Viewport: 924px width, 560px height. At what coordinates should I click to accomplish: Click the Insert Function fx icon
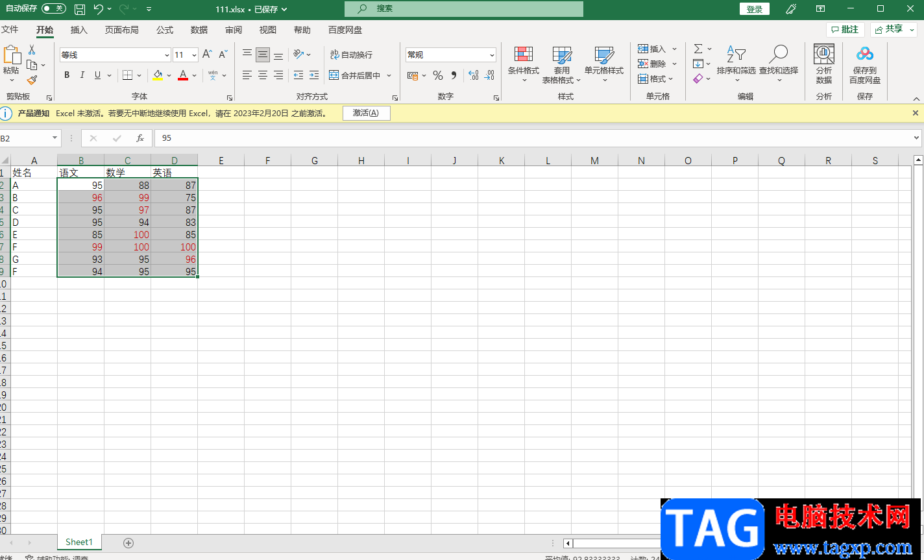point(140,138)
